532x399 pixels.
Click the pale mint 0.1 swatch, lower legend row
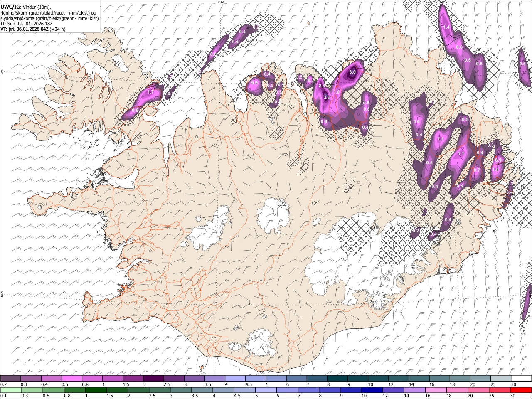pos(11,390)
